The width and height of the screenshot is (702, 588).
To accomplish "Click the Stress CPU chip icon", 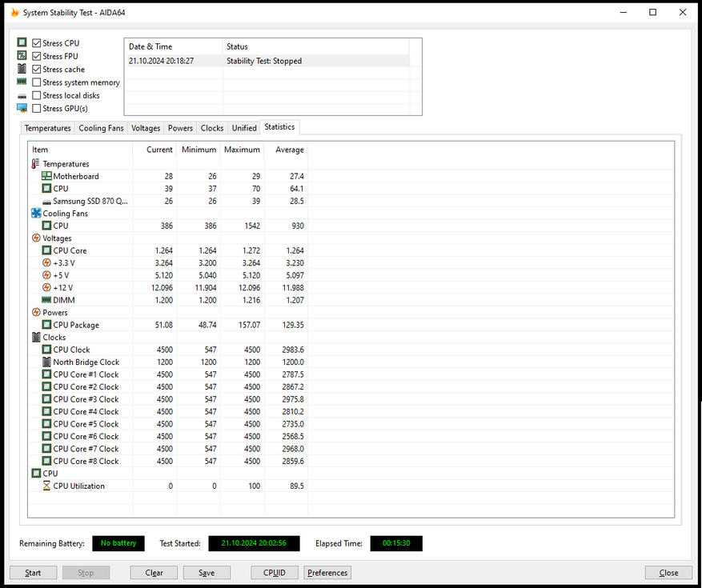I will pyautogui.click(x=22, y=42).
